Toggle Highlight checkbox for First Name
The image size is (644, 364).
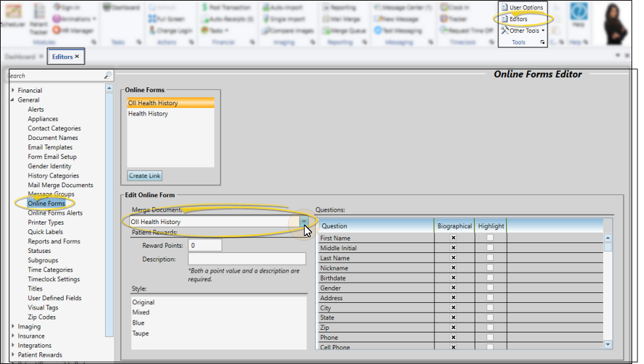[490, 238]
